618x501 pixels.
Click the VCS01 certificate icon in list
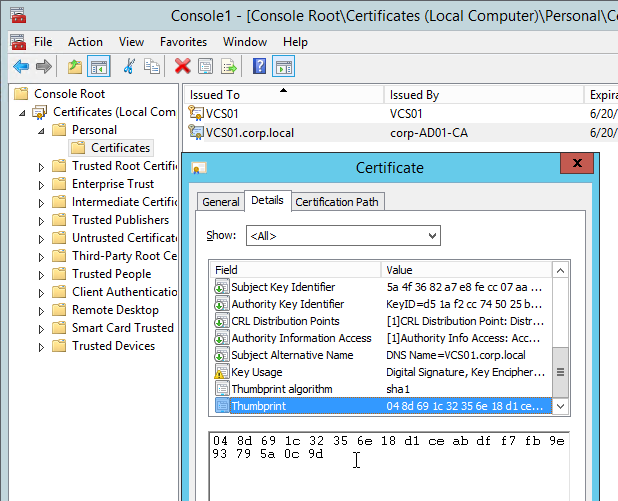[x=196, y=113]
